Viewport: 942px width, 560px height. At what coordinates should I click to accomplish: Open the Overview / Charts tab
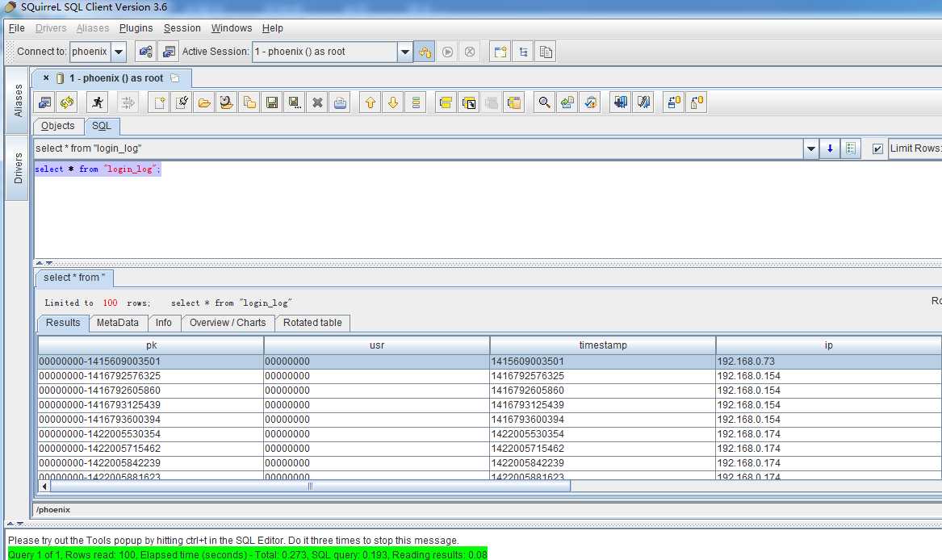[x=228, y=323]
